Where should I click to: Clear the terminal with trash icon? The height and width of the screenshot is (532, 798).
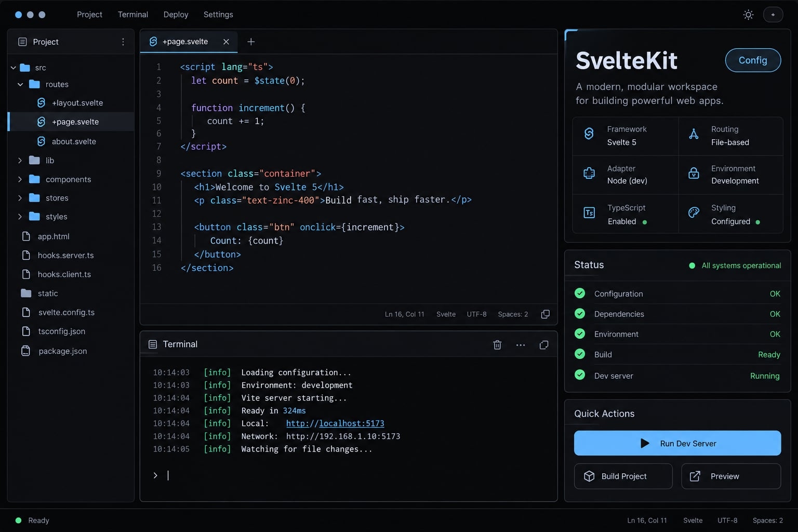pyautogui.click(x=497, y=345)
